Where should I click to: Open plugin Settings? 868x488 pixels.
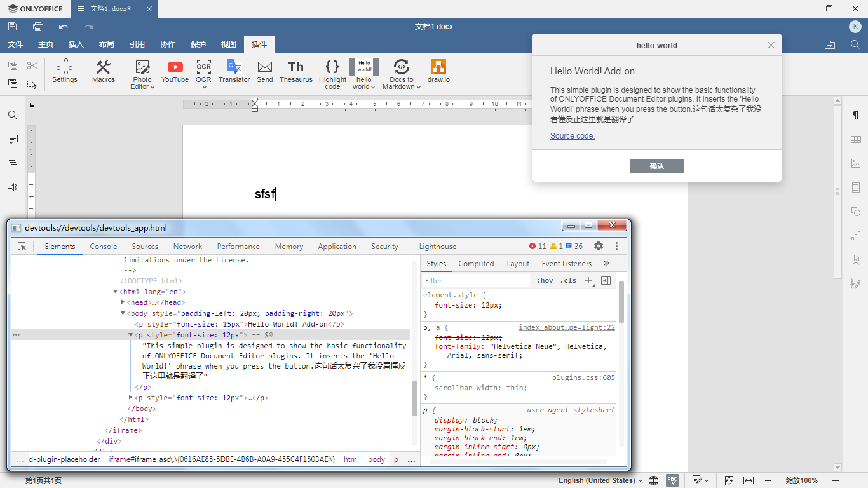click(x=65, y=71)
